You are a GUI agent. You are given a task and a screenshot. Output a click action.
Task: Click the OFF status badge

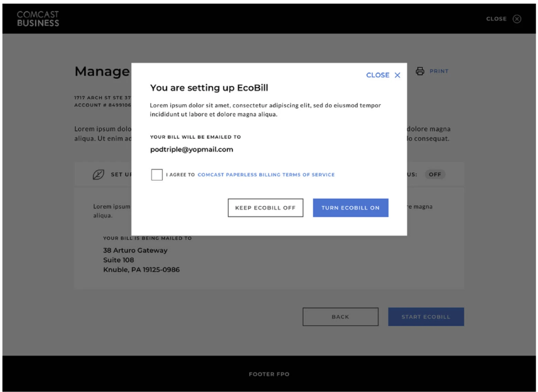(x=434, y=174)
